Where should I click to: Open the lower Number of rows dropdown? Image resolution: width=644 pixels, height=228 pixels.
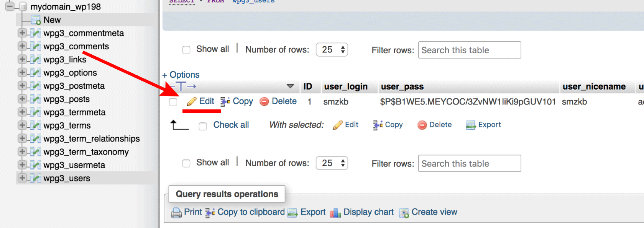pos(332,163)
